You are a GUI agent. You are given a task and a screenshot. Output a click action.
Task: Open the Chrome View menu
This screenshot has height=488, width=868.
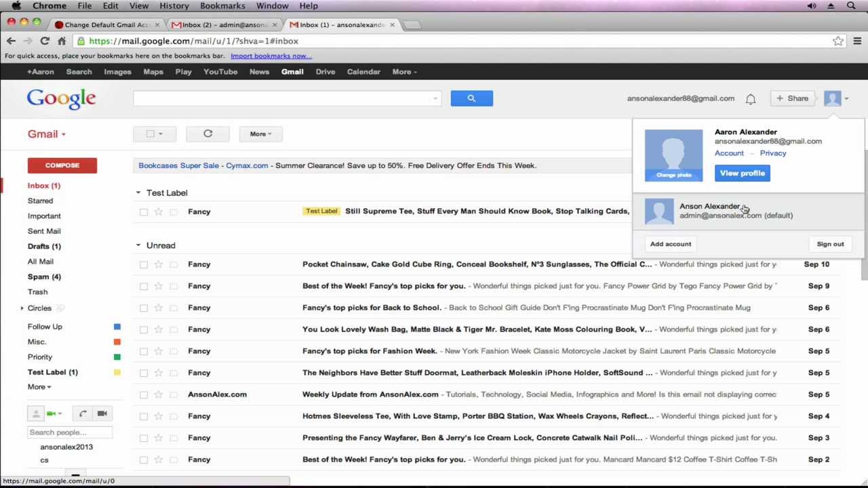[x=138, y=6]
